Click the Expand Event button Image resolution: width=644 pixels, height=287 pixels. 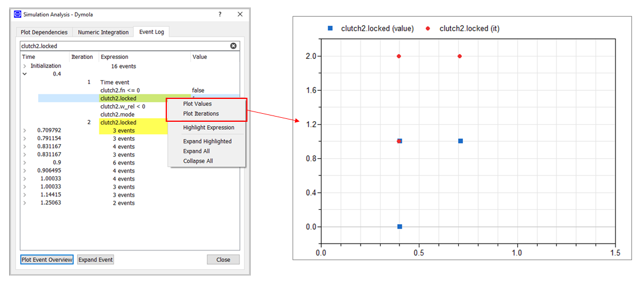coord(95,260)
